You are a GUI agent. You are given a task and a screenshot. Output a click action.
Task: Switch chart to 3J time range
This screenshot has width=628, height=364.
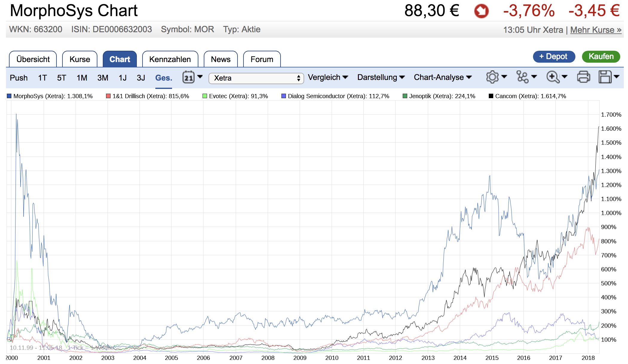(x=141, y=78)
